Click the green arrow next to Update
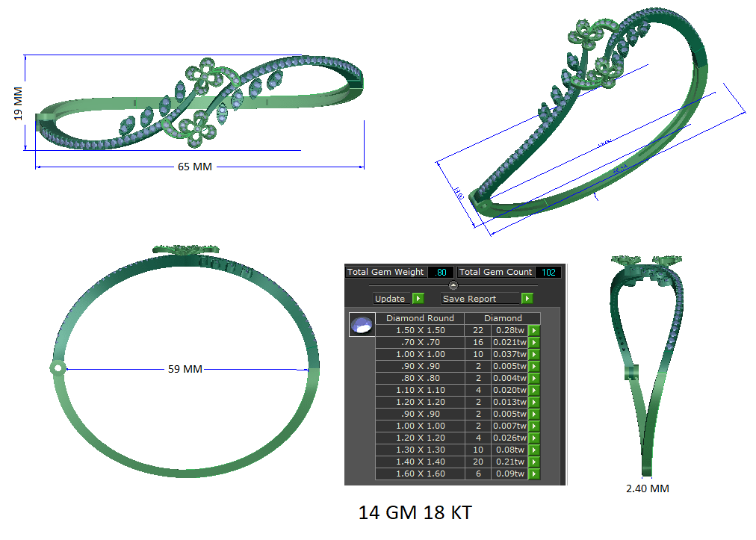This screenshot has width=756, height=540. (x=418, y=299)
